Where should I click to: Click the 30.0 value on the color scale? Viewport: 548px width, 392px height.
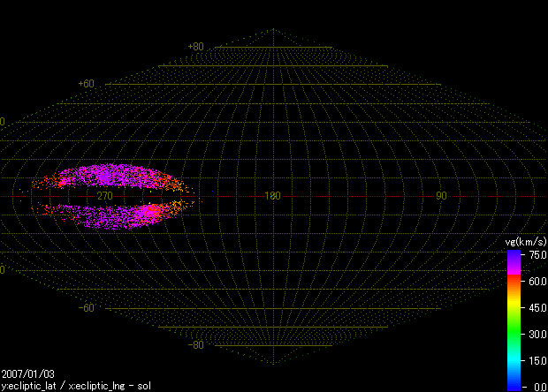pos(537,334)
